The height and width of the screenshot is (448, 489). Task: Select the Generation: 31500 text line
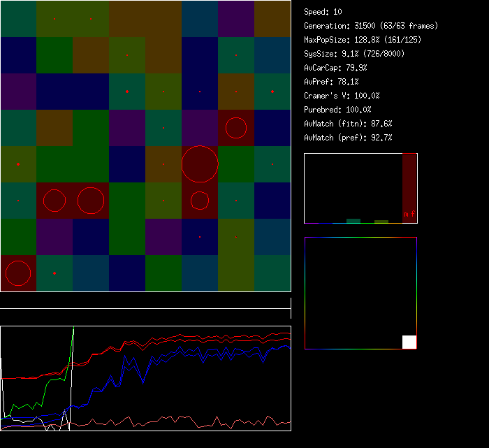[x=371, y=26]
